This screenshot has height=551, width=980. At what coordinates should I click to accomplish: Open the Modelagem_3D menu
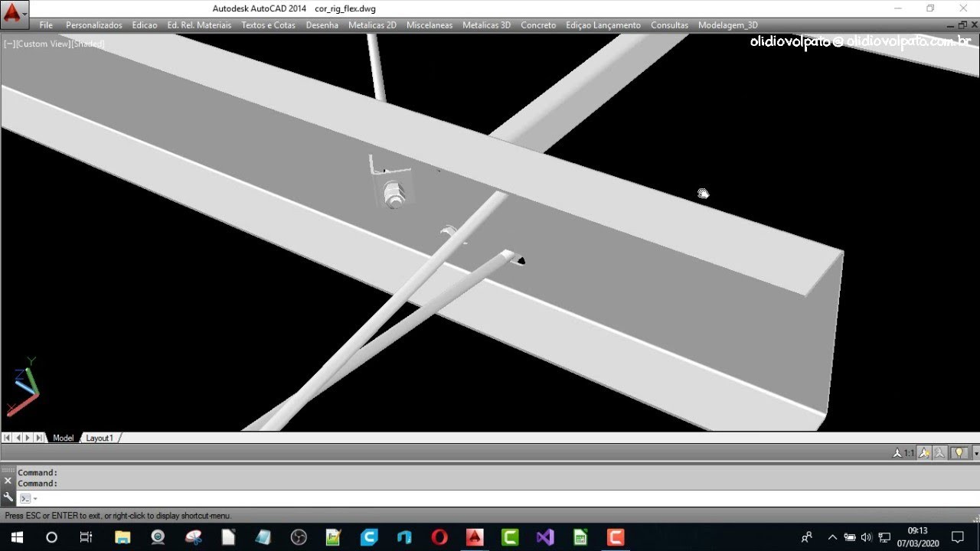click(x=727, y=25)
